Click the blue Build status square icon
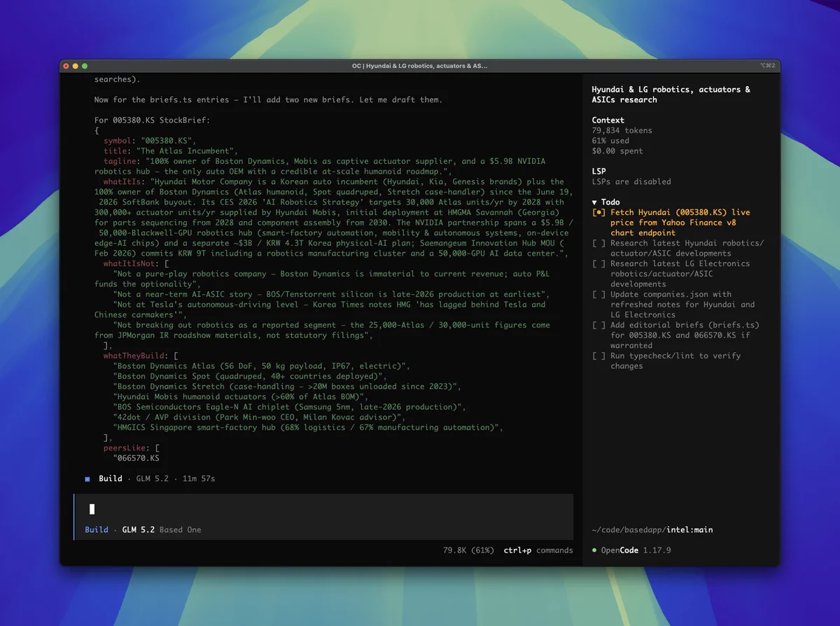The image size is (840, 626). pyautogui.click(x=87, y=479)
